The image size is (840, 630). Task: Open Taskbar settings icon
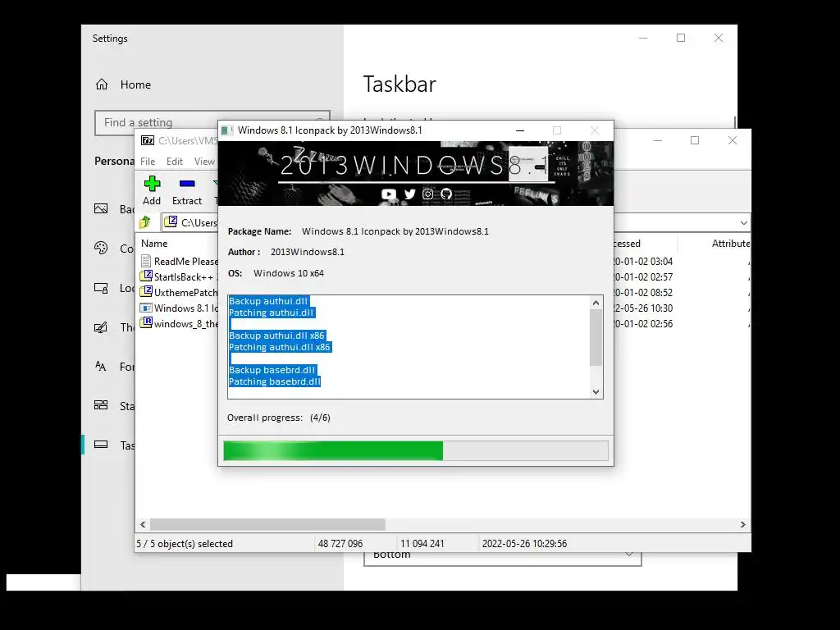(x=101, y=445)
